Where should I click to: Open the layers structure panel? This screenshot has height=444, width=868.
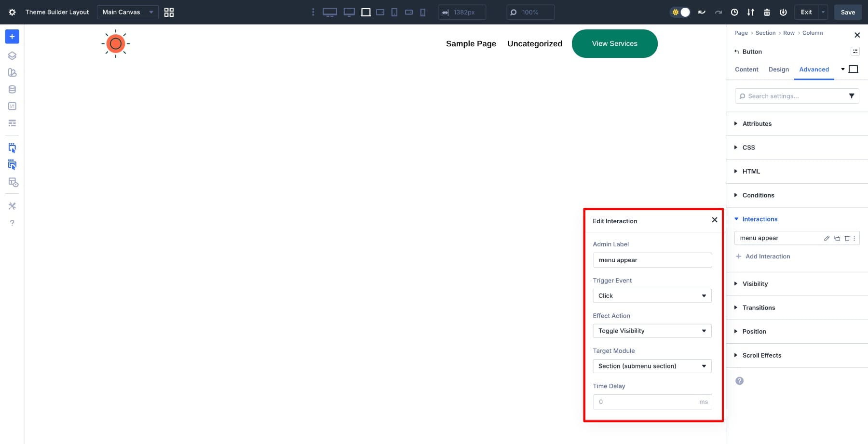(12, 55)
